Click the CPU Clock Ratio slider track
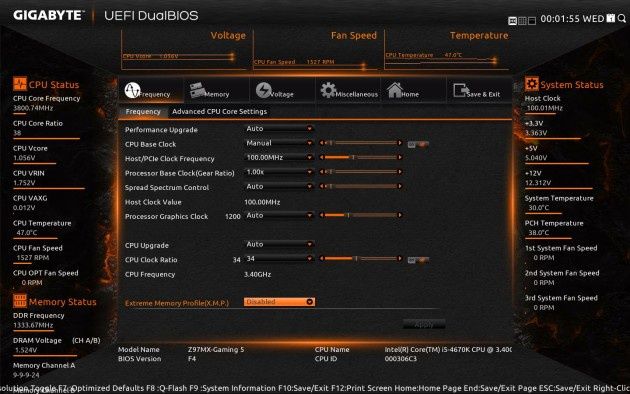Viewport: 630px width, 394px height. click(x=360, y=259)
